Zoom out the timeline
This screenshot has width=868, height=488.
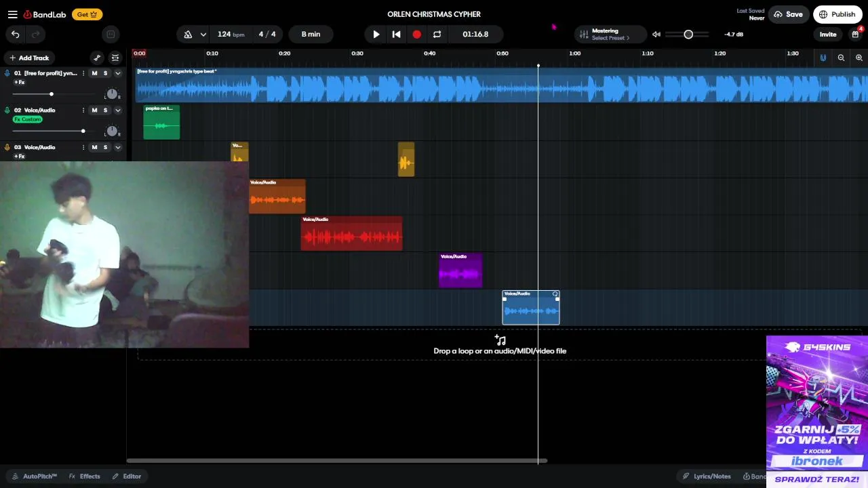841,58
